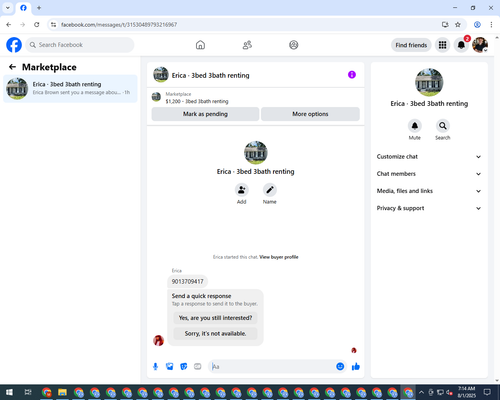The height and width of the screenshot is (400, 500).
Task: Open the Groups icon in top navigation
Action: click(x=294, y=45)
